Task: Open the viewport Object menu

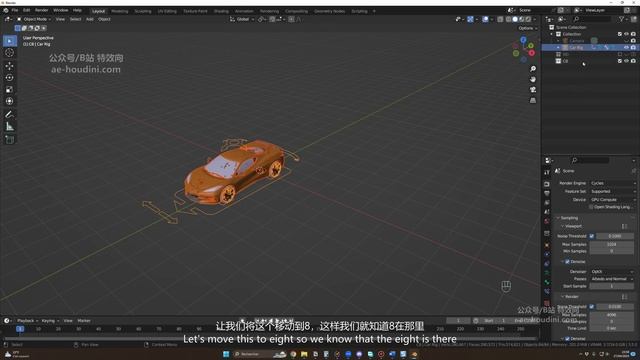Action: click(x=104, y=19)
